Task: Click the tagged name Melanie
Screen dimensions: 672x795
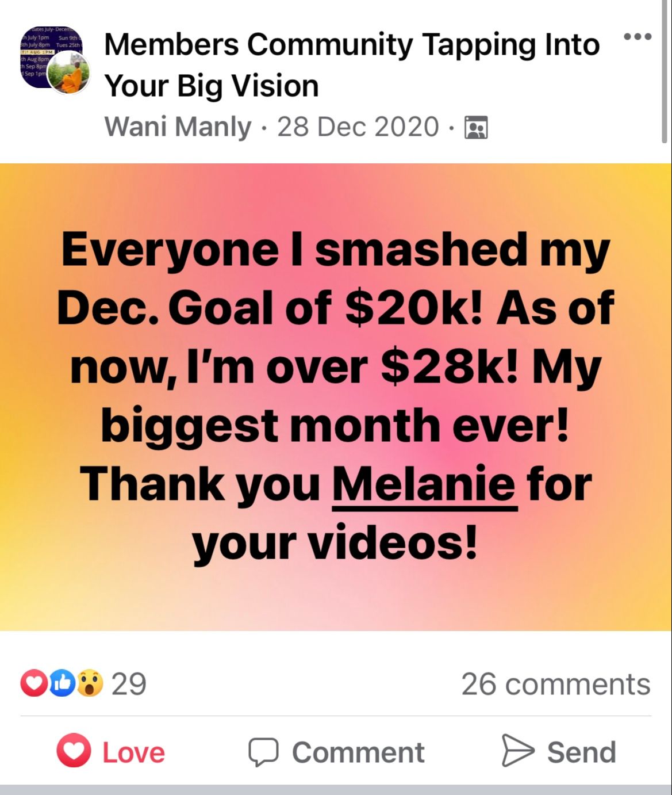Action: pos(424,484)
